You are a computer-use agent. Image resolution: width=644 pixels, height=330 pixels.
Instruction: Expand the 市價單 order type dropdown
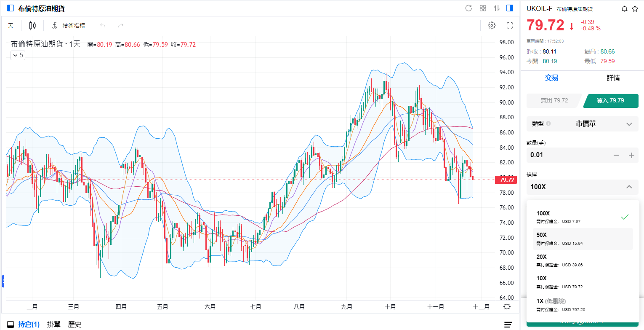click(x=583, y=124)
